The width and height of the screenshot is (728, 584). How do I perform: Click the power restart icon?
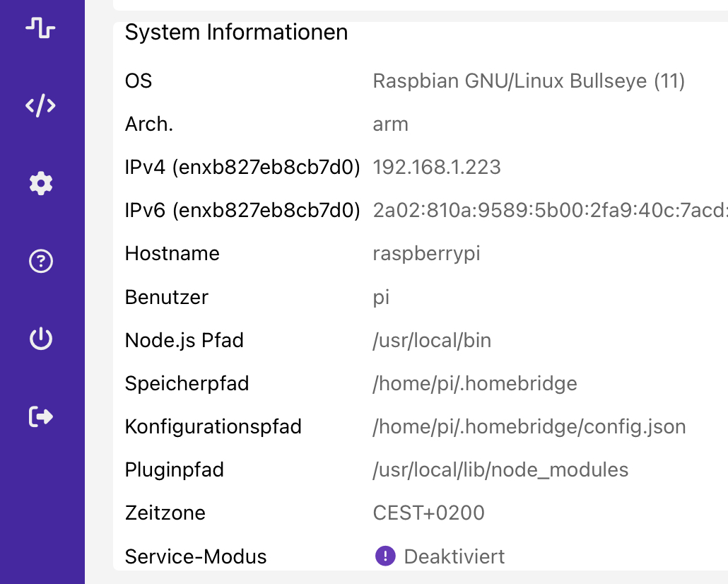point(40,339)
